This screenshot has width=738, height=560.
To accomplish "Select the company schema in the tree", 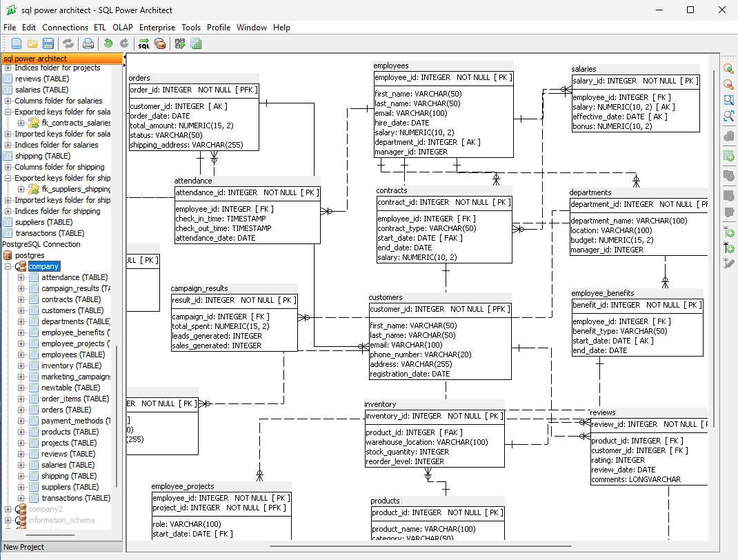I will (x=43, y=266).
